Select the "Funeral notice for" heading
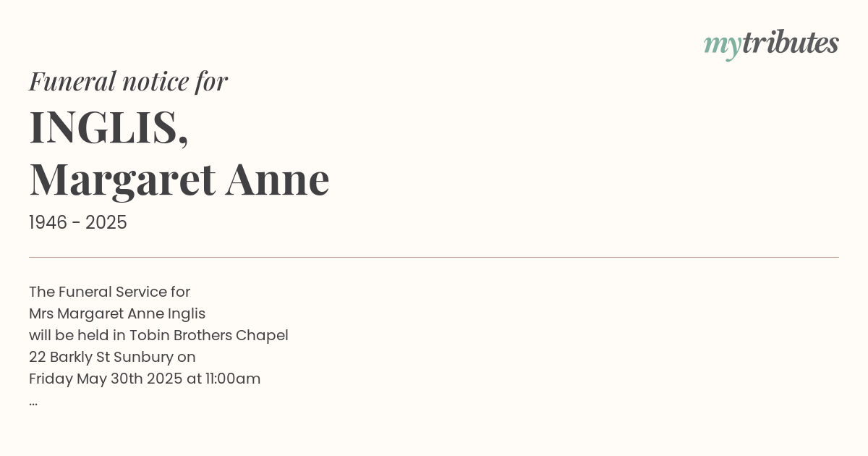868x456 pixels. point(128,81)
